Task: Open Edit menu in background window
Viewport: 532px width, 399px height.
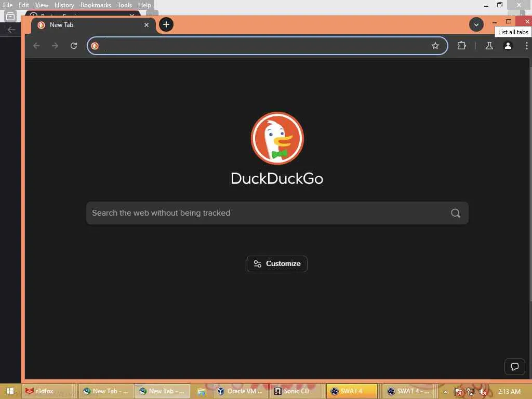Action: [x=24, y=5]
